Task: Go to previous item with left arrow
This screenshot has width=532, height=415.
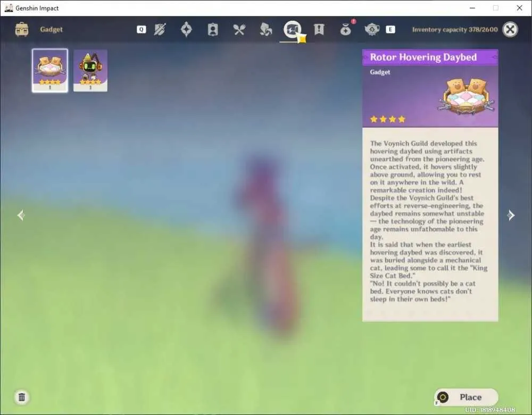Action: click(x=21, y=215)
